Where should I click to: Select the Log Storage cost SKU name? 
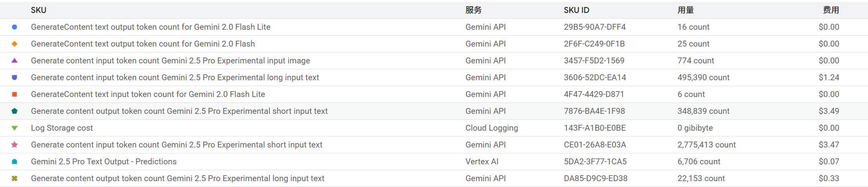(x=62, y=128)
